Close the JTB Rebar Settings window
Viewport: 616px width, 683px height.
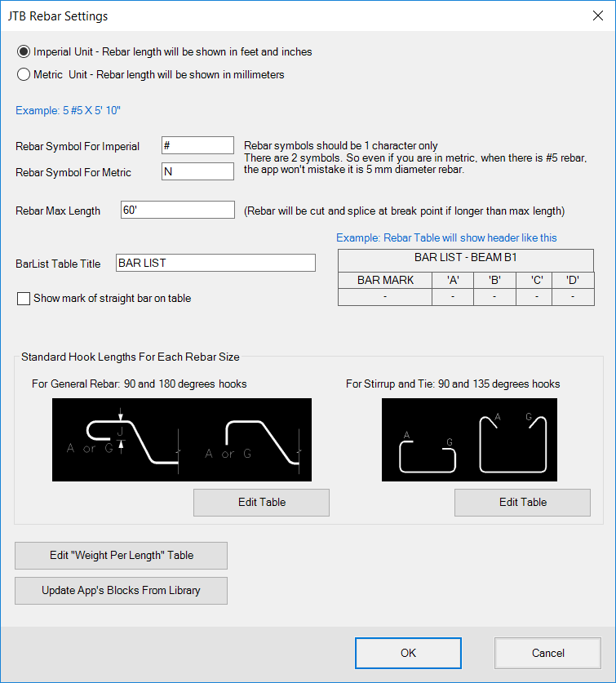tap(598, 16)
